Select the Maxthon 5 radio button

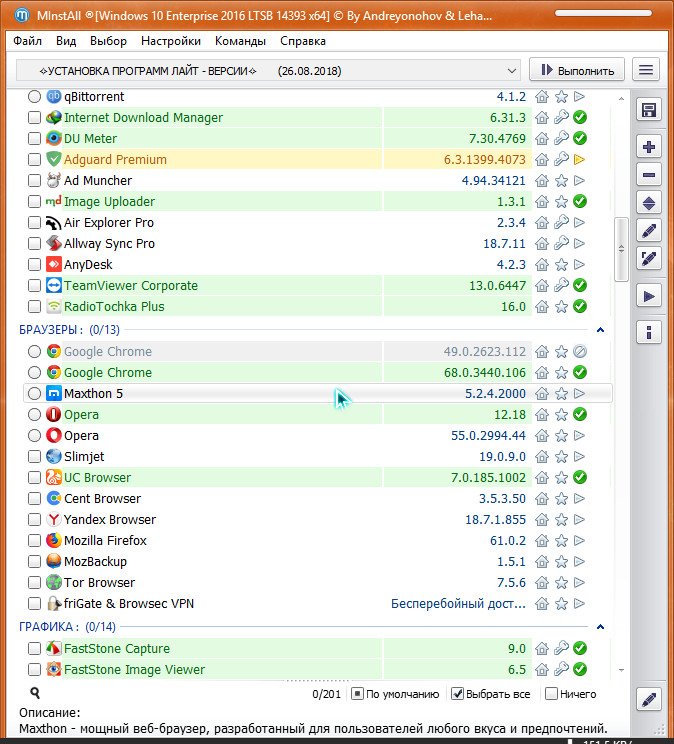tap(34, 393)
